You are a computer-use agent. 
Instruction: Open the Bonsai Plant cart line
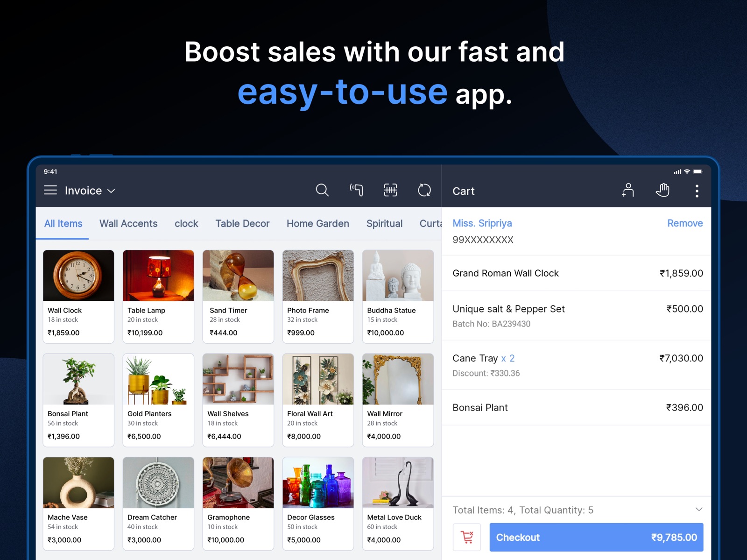pyautogui.click(x=576, y=407)
